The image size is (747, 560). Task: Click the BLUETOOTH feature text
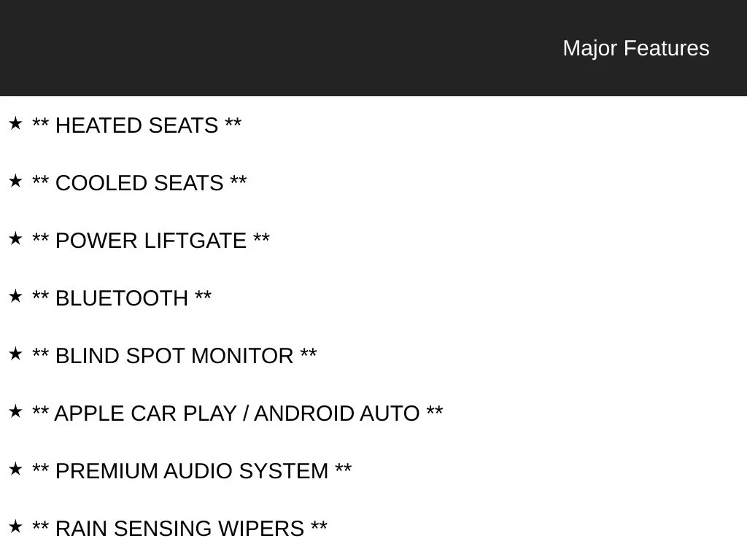click(x=122, y=298)
